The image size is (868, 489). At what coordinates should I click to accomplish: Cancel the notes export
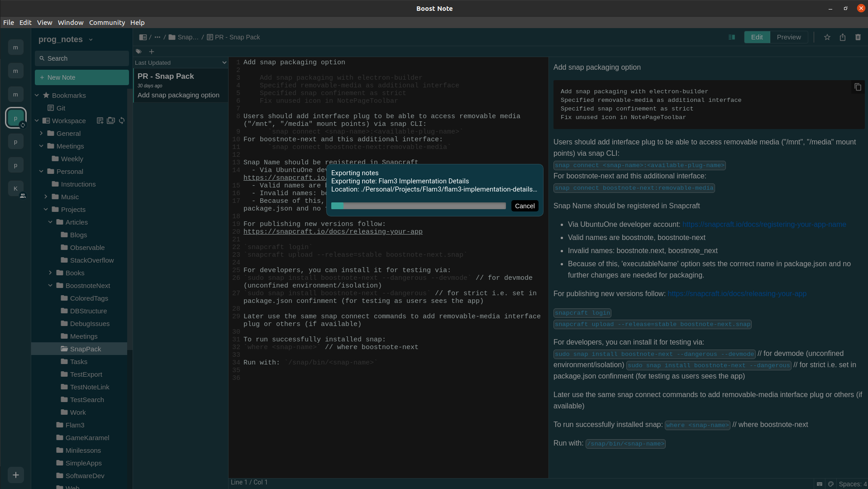[525, 206]
